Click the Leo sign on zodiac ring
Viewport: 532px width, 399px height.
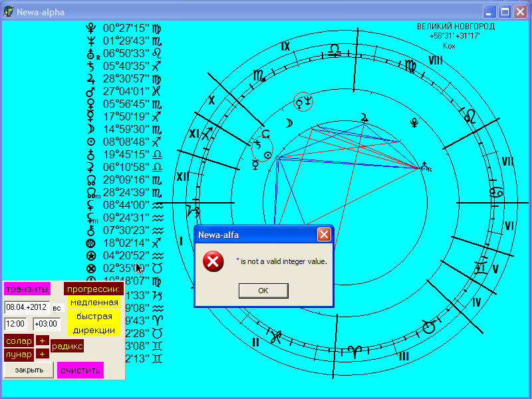[x=469, y=116]
